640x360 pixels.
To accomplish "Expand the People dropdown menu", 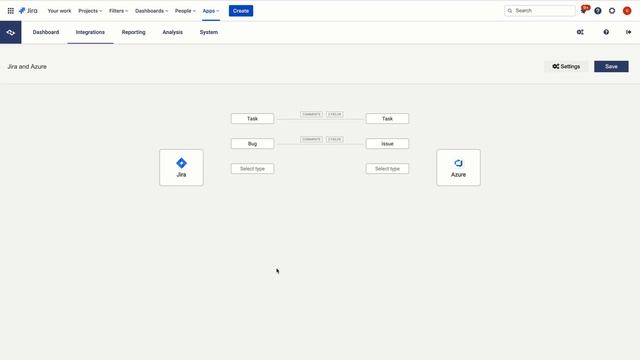I will 185,11.
